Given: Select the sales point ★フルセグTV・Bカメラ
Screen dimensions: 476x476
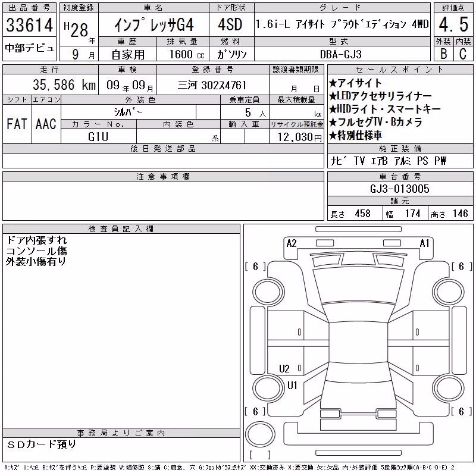Looking at the screenshot, I should tap(376, 122).
